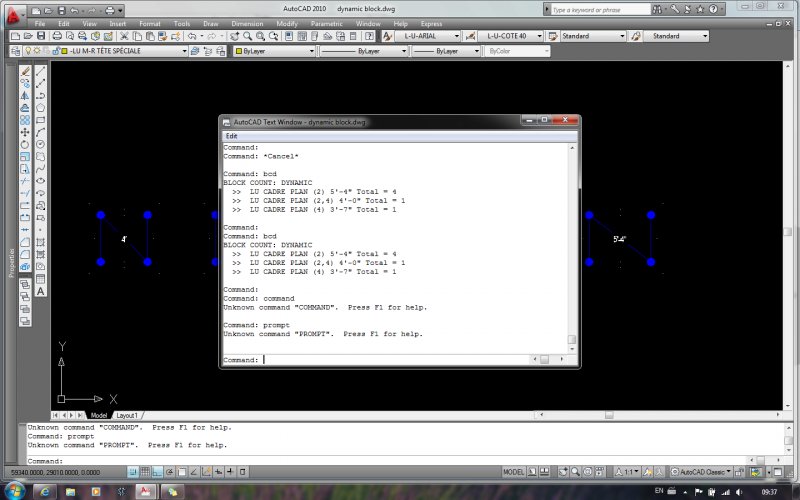Toggle Object Snap in status bar
800x500 pixels.
(182, 472)
